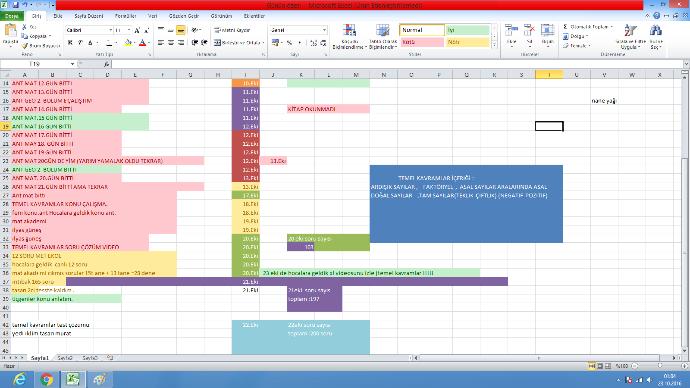This screenshot has height=388, width=690.
Task: Expand the Name Box dropdown arrow
Action: pyautogui.click(x=73, y=64)
